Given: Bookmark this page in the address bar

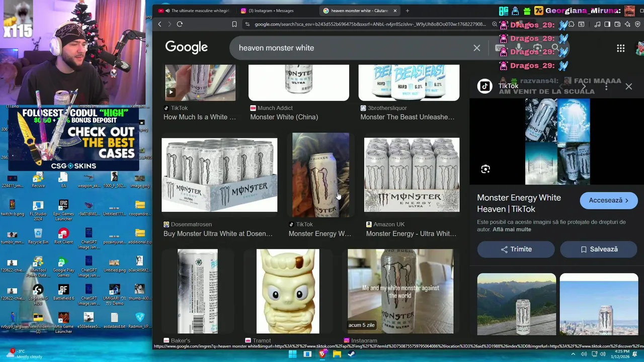Looking at the screenshot, I should 234,24.
